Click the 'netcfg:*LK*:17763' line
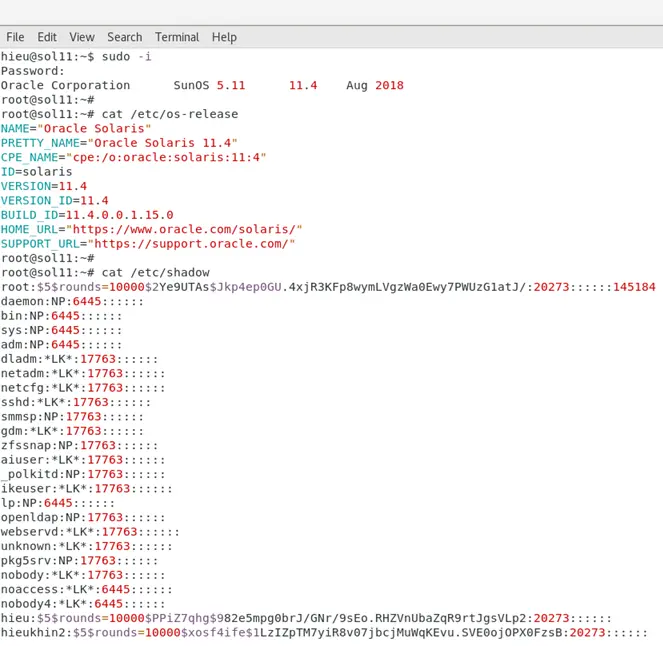Viewport: 663px width, 646px height. (83, 388)
